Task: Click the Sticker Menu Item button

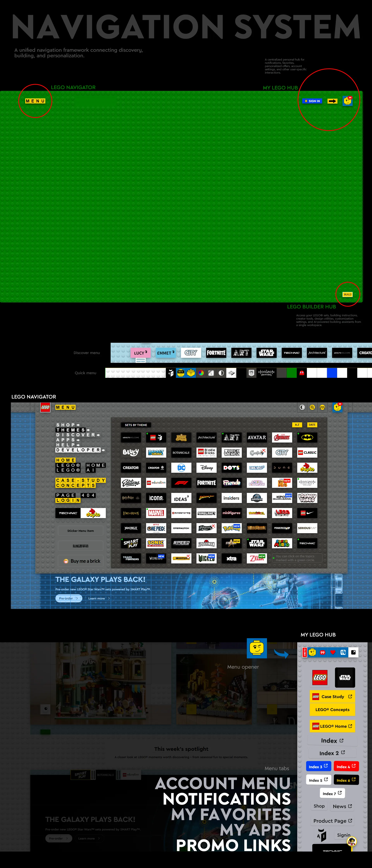Action: click(81, 531)
